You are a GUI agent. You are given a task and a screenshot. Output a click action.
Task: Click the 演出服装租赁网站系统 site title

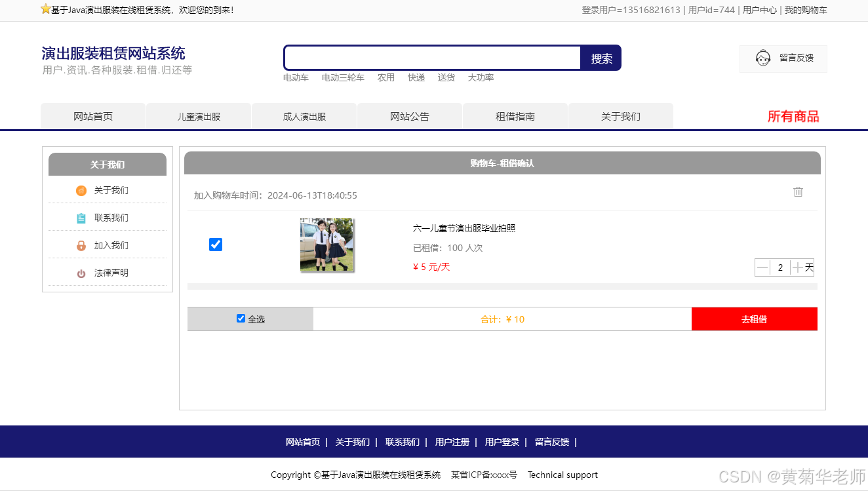113,53
